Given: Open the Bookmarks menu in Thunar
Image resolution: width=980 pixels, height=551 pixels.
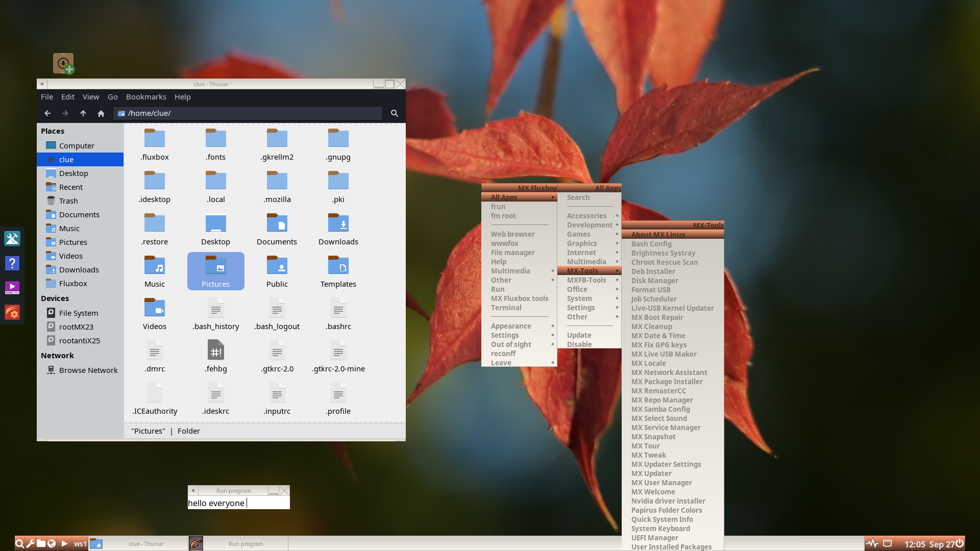Looking at the screenshot, I should click(x=146, y=97).
